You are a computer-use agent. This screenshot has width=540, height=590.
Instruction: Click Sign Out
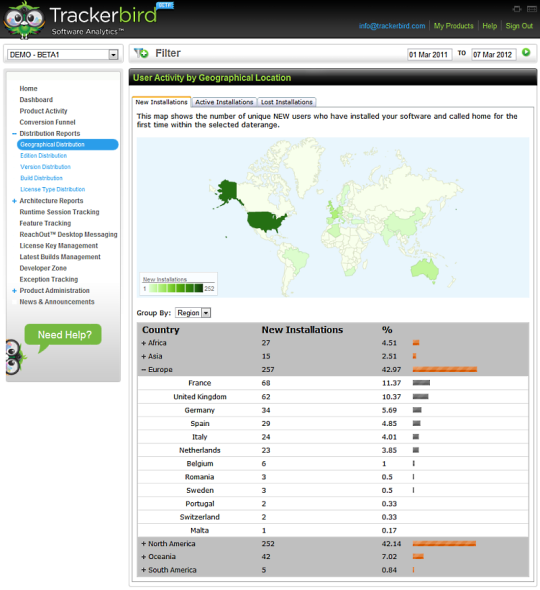(x=519, y=26)
